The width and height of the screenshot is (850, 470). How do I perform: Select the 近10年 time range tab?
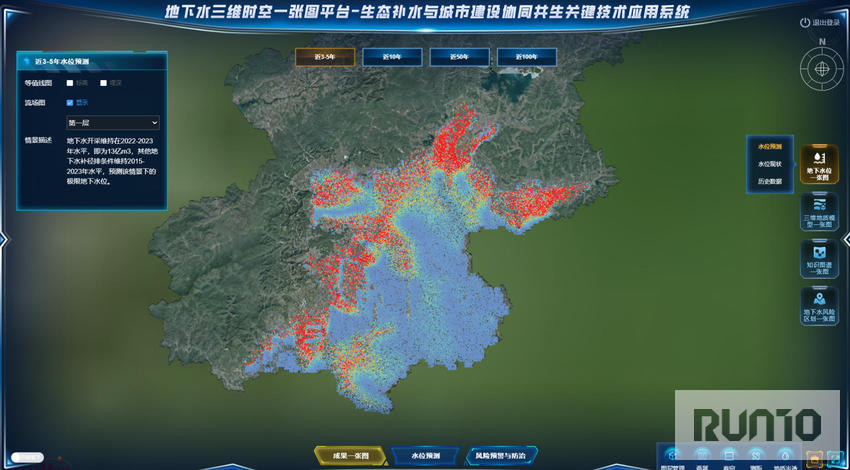392,57
